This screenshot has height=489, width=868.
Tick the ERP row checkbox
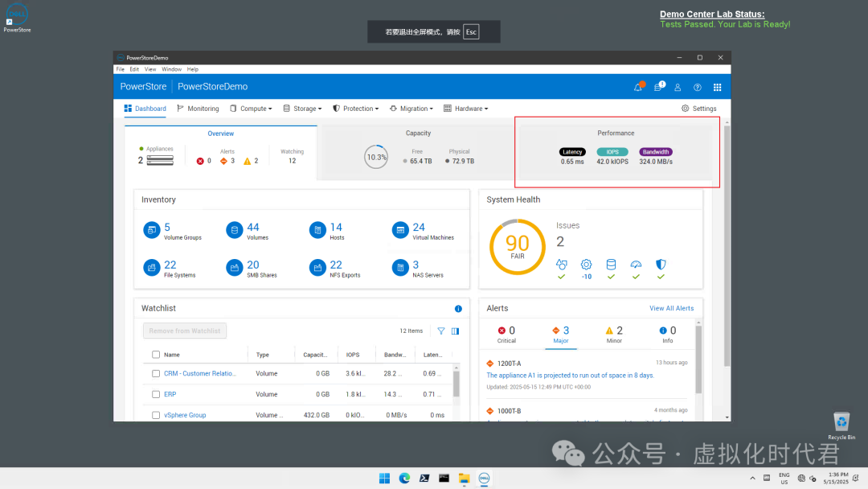click(x=156, y=394)
